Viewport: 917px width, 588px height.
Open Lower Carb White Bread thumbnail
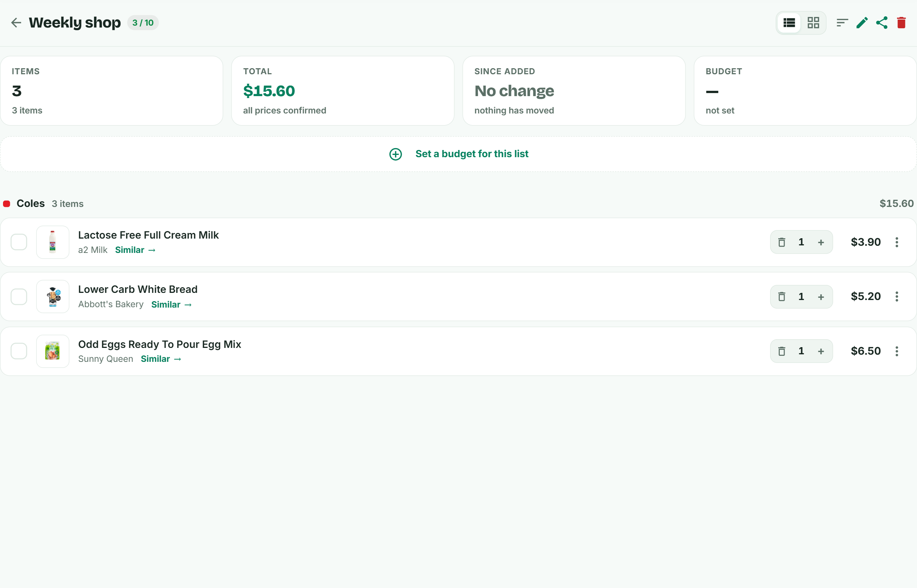click(x=53, y=297)
